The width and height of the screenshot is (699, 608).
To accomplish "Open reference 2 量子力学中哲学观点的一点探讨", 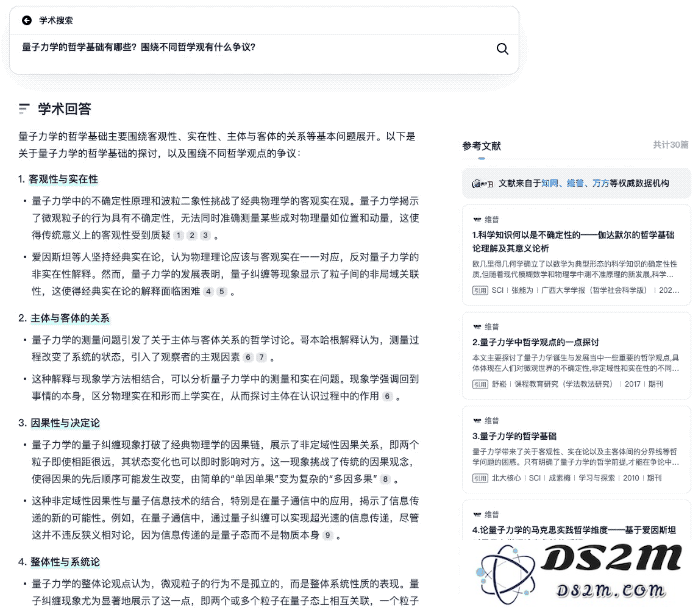I will (x=535, y=342).
